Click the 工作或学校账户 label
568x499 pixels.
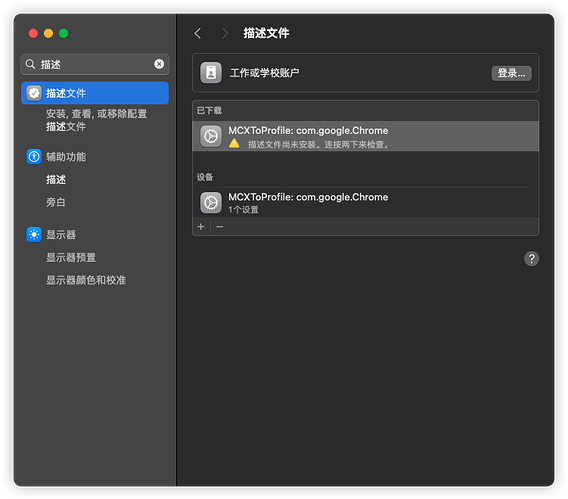[x=264, y=73]
